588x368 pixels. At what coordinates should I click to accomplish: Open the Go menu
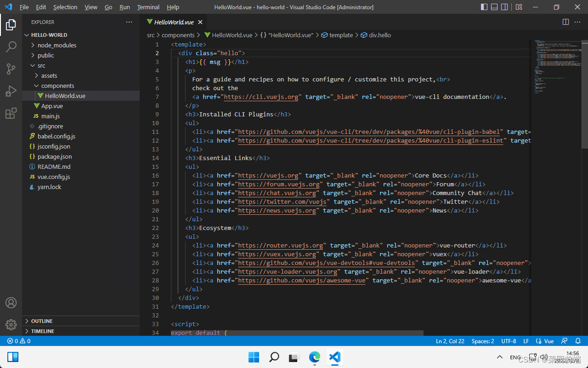(x=108, y=7)
